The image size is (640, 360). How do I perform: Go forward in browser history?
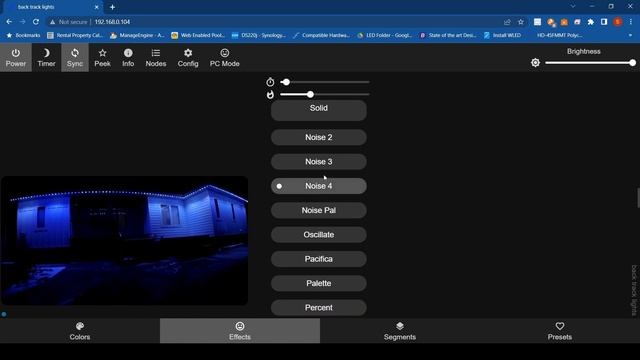[22, 22]
